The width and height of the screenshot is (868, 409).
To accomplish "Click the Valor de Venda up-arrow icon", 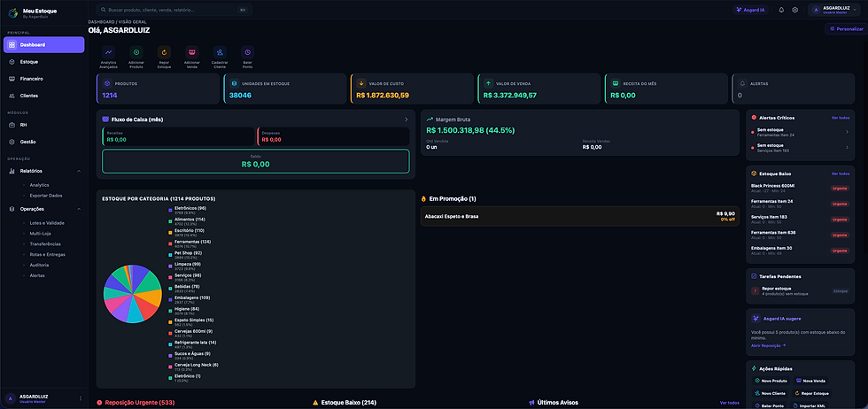I will (x=489, y=83).
